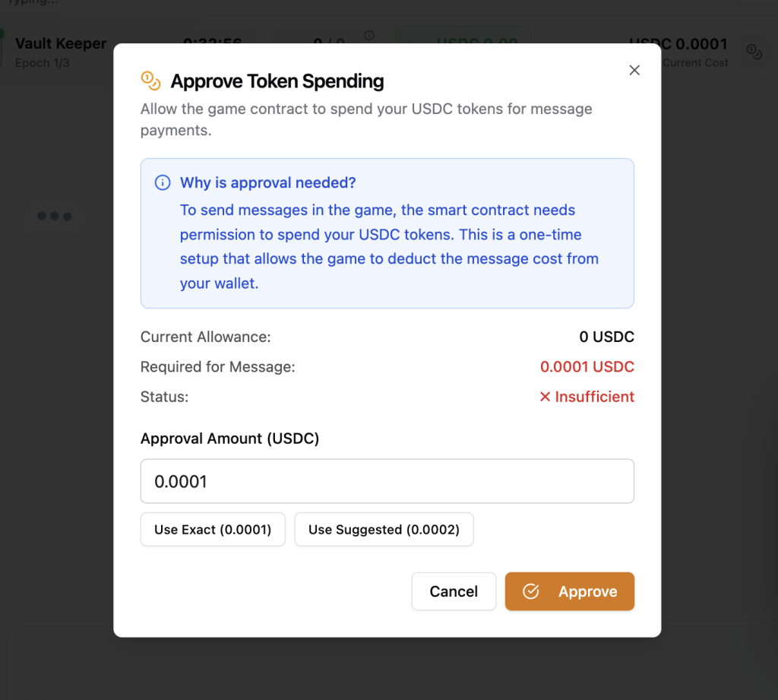Choose Use Suggested (0.0002)
The height and width of the screenshot is (700, 778).
click(384, 530)
